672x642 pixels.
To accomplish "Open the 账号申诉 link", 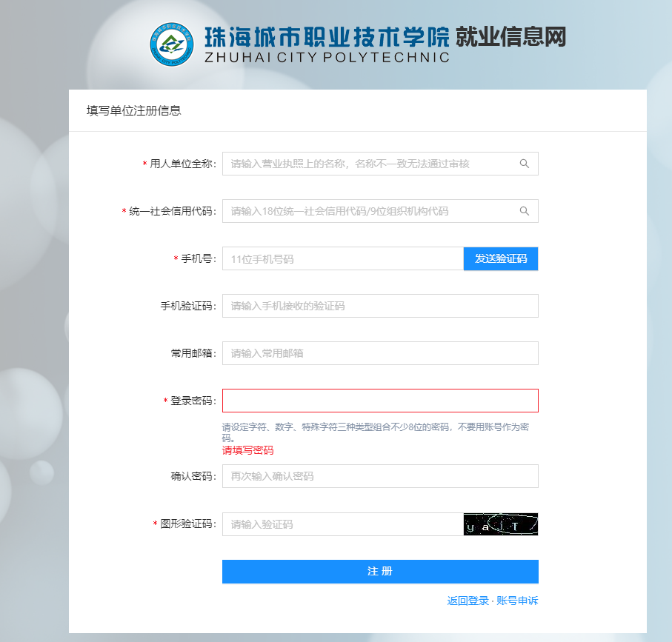I will tap(517, 601).
